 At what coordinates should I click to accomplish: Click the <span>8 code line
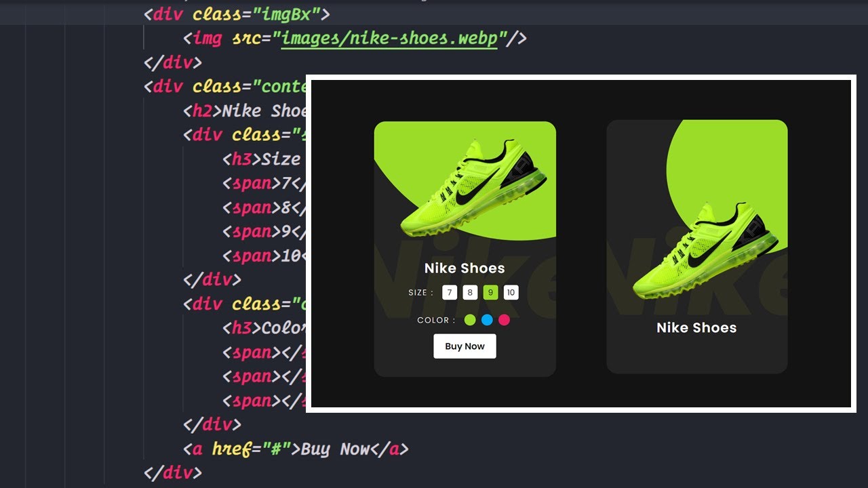(x=264, y=207)
